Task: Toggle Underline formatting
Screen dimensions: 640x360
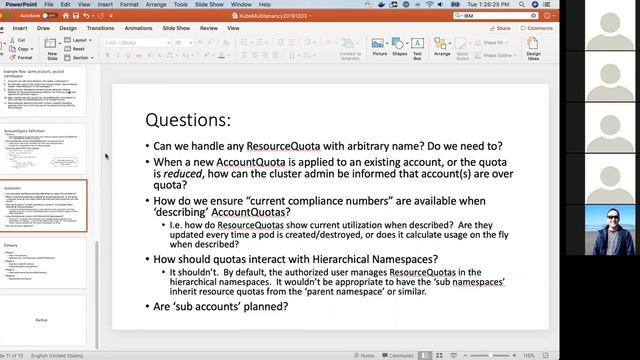Action: click(x=128, y=55)
